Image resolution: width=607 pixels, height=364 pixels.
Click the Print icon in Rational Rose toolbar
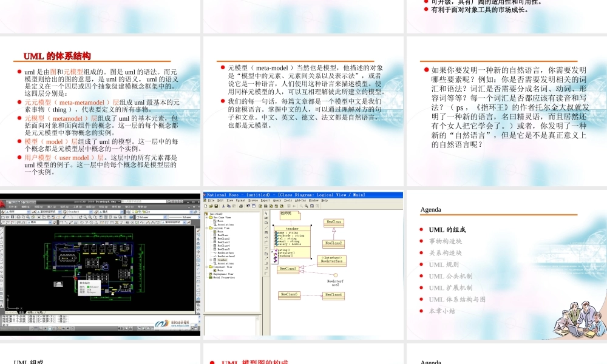point(241,206)
